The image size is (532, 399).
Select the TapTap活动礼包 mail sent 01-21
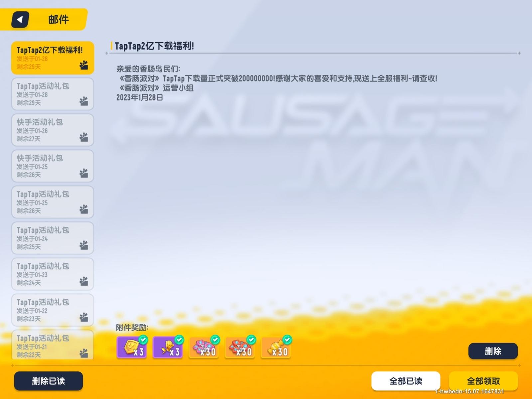[x=53, y=345]
